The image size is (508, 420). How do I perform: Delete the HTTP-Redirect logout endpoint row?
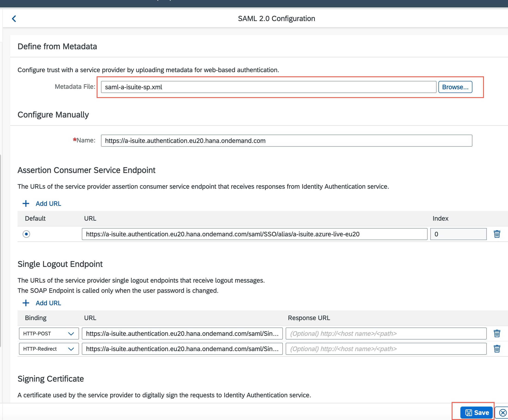click(x=497, y=349)
